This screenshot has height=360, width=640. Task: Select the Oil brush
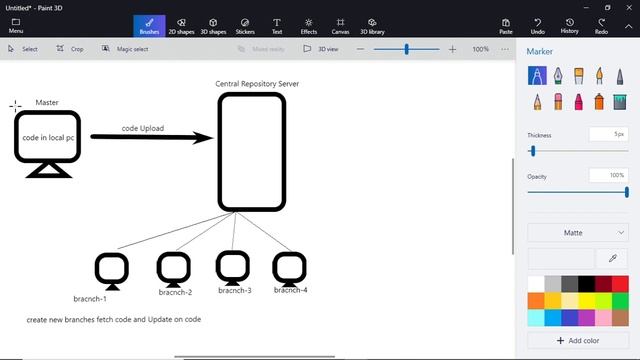point(578,76)
